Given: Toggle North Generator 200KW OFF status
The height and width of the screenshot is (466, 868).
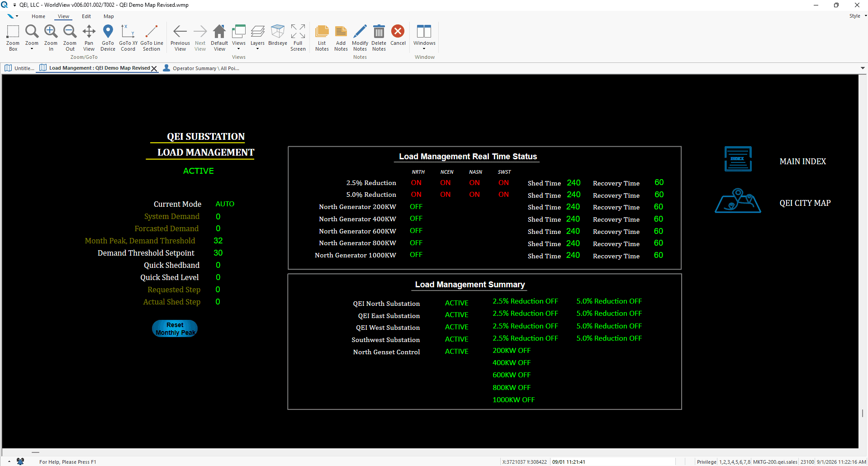Looking at the screenshot, I should pyautogui.click(x=416, y=207).
